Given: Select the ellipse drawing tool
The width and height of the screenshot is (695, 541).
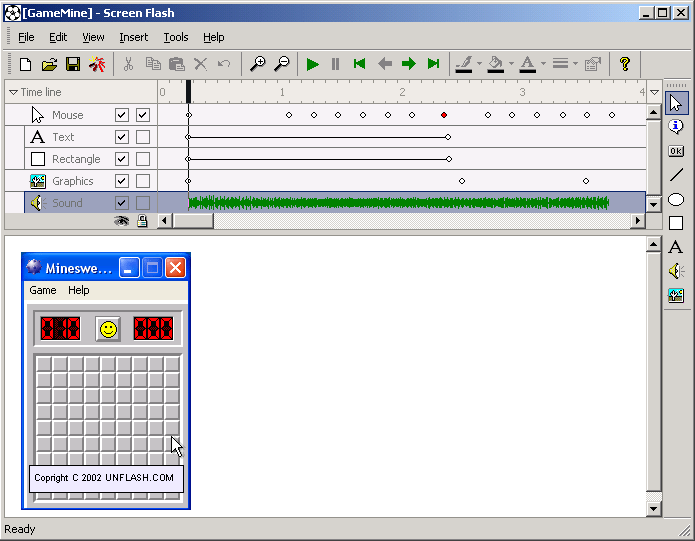Looking at the screenshot, I should click(676, 199).
